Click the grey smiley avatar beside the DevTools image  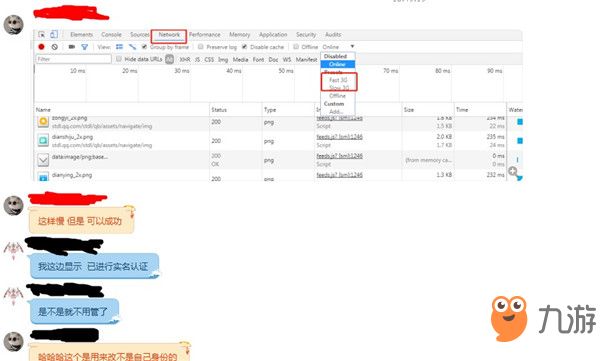point(13,25)
